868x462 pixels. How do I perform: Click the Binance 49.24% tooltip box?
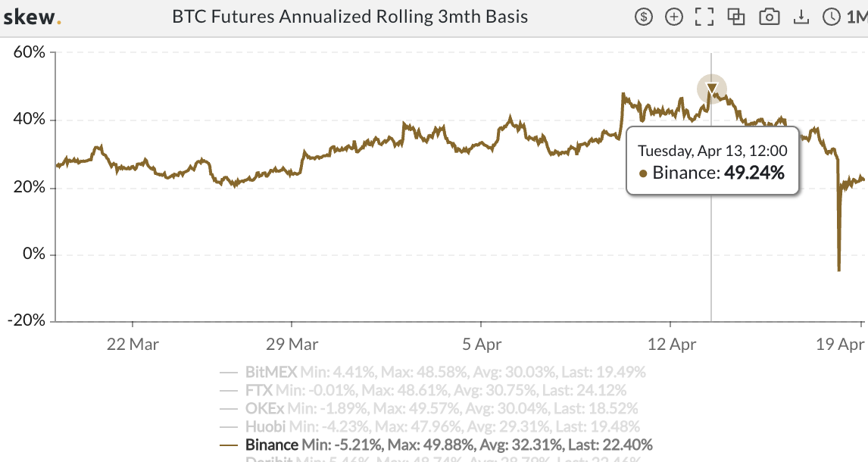tap(713, 161)
